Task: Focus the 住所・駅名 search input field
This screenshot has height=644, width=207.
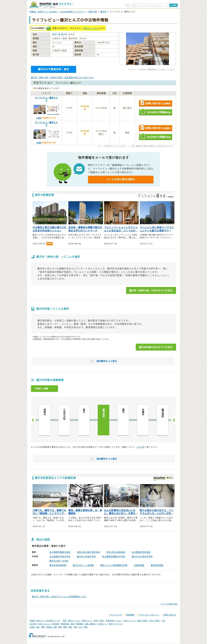Action: 146,5
